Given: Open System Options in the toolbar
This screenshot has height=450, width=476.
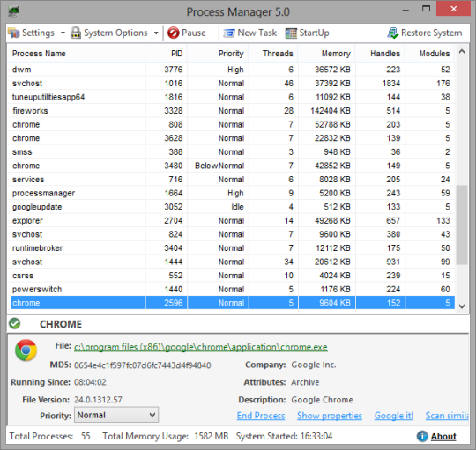Looking at the screenshot, I should pos(109,33).
